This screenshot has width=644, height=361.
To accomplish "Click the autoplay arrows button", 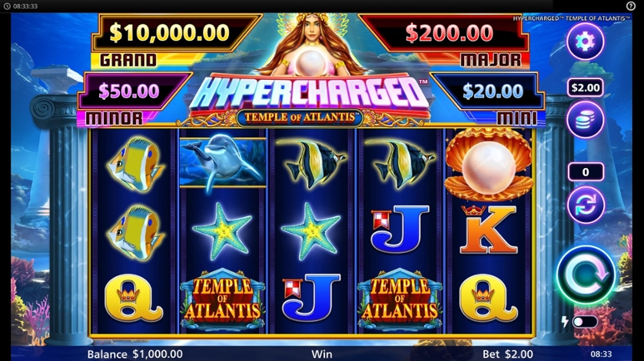I will pos(586,204).
